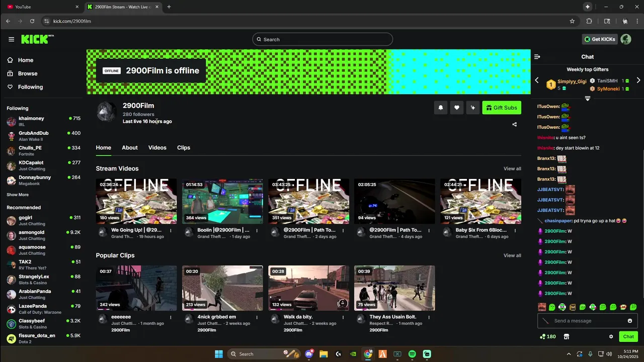The height and width of the screenshot is (362, 644).
Task: Pick the first quick emote in chat bar
Action: (542, 307)
